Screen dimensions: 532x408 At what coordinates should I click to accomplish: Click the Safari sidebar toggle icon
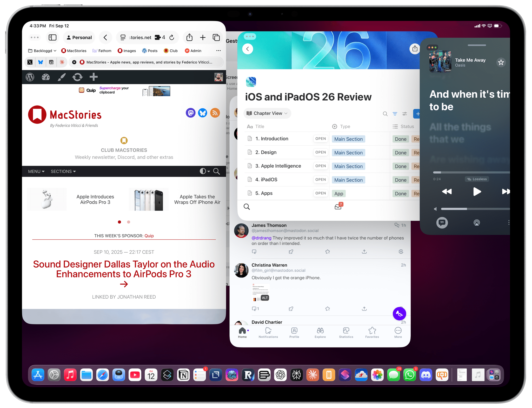[x=52, y=37]
